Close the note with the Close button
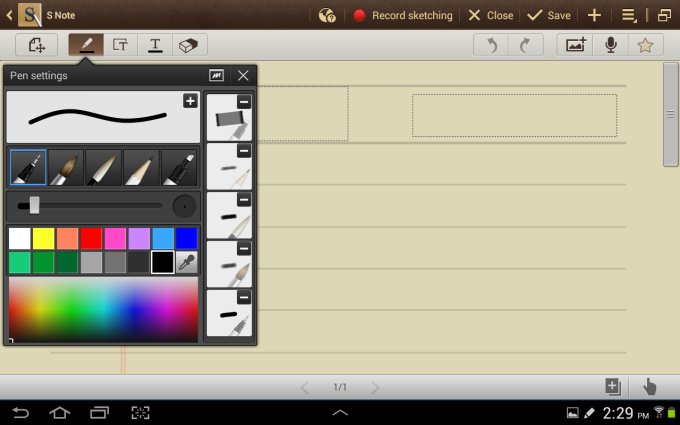Viewport: 680px width, 425px height. (x=491, y=16)
